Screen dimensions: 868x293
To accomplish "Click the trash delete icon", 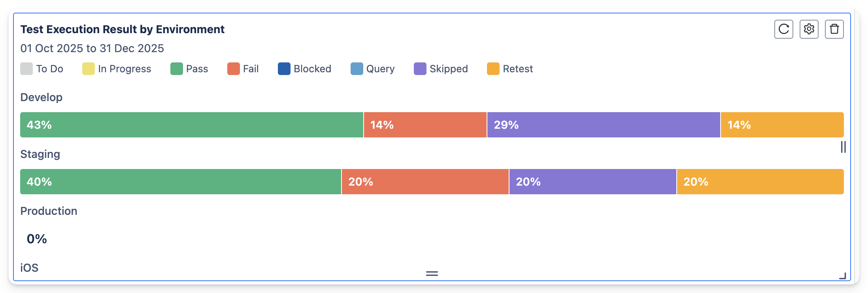I will coord(834,29).
